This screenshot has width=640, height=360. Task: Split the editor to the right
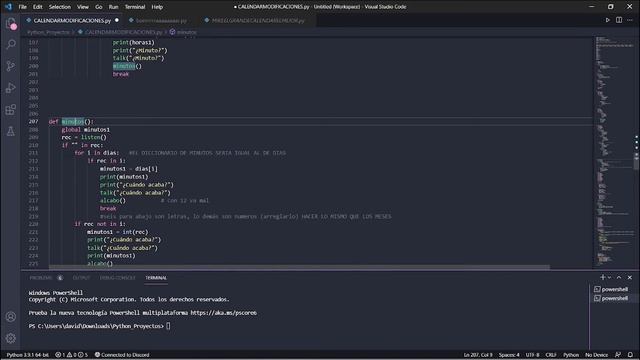pyautogui.click(x=619, y=20)
